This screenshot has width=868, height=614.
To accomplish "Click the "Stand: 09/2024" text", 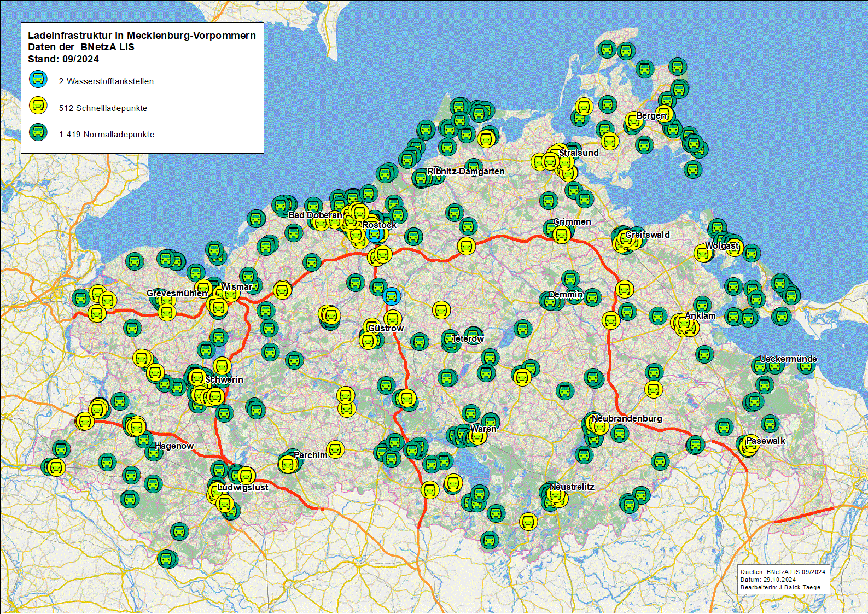I will (x=63, y=59).
